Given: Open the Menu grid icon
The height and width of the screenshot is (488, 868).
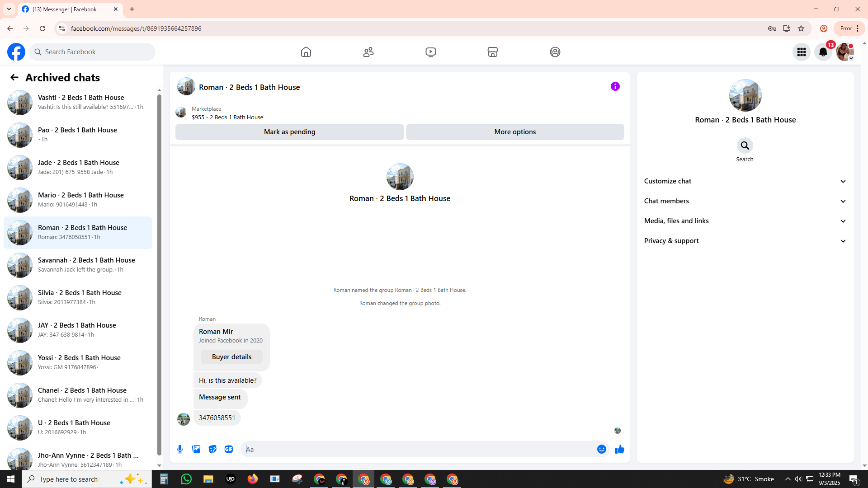Looking at the screenshot, I should pyautogui.click(x=802, y=52).
